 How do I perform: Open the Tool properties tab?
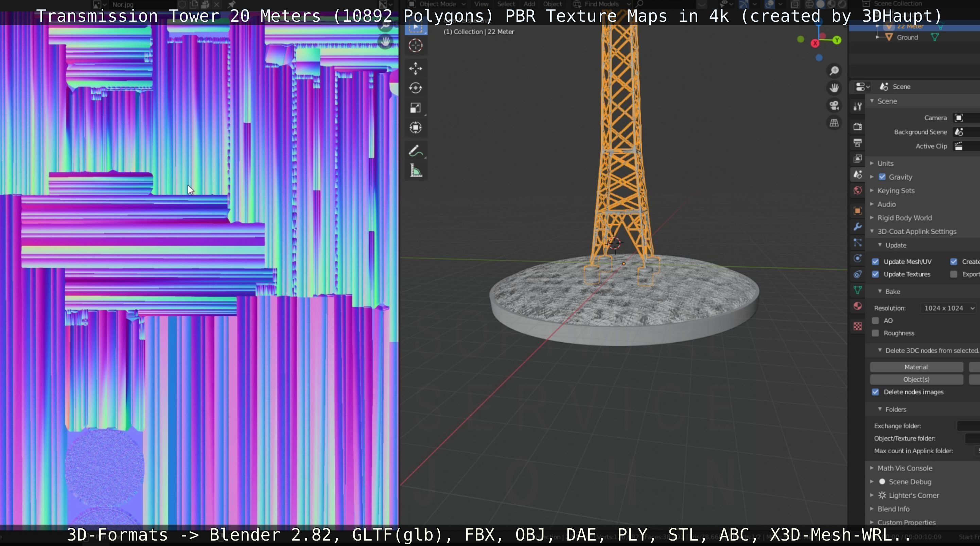tap(858, 107)
